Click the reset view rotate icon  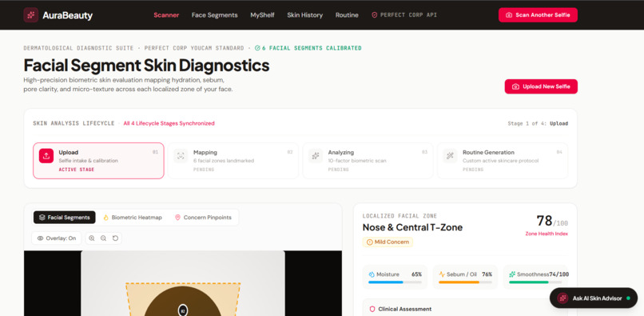[115, 238]
